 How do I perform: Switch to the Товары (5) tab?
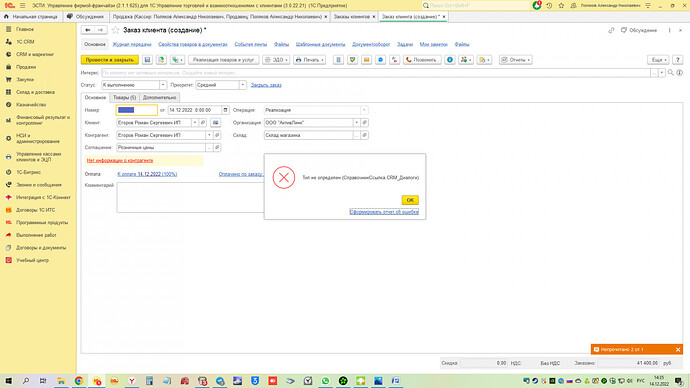[125, 98]
